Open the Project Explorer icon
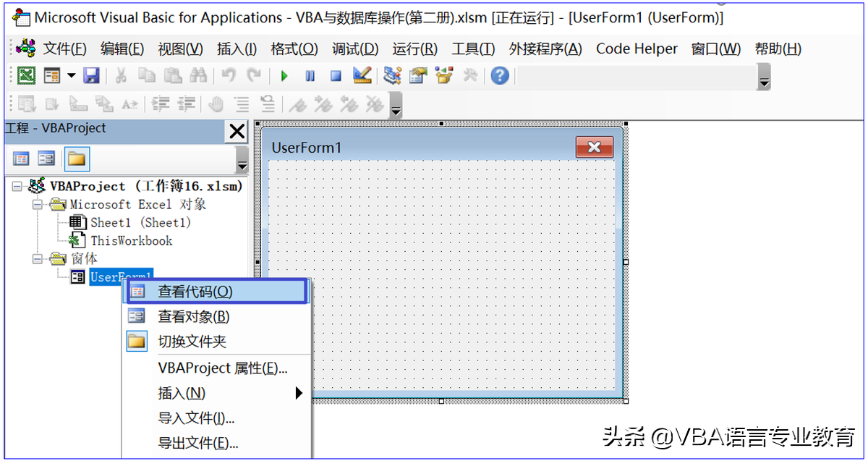The height and width of the screenshot is (461, 868). coord(393,75)
